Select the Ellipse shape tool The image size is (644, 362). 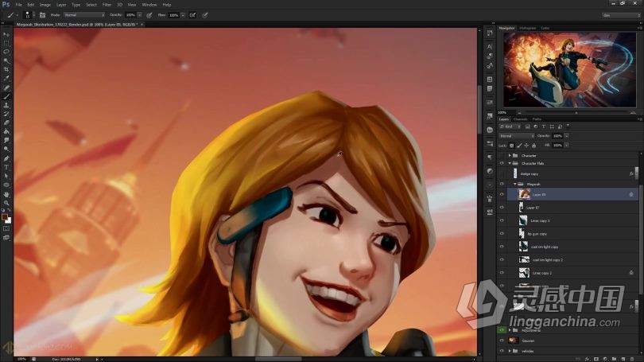coord(6,185)
